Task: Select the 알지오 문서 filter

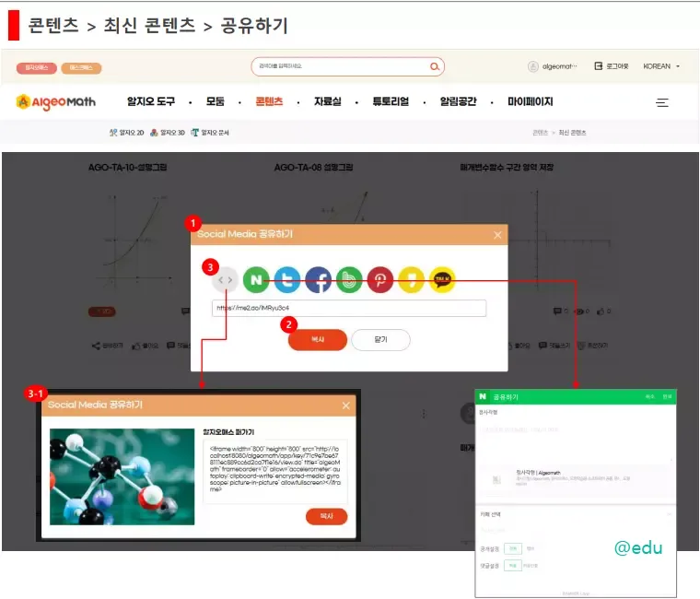Action: point(210,133)
